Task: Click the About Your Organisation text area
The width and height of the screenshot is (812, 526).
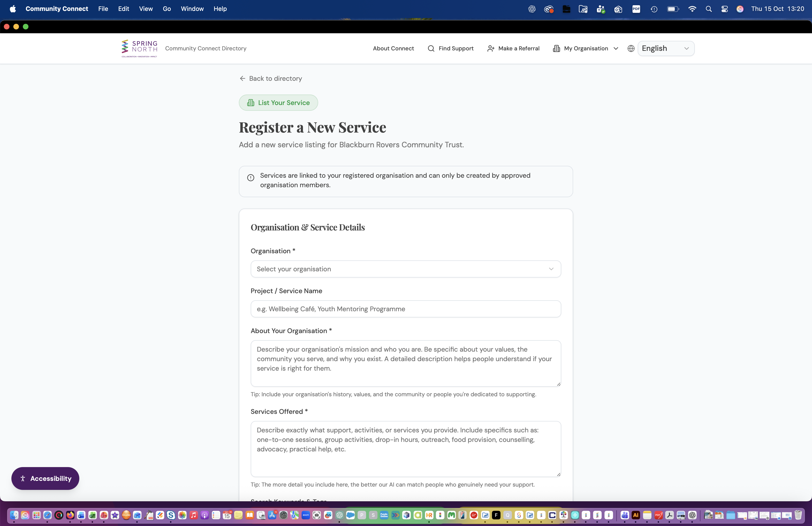Action: (x=406, y=363)
